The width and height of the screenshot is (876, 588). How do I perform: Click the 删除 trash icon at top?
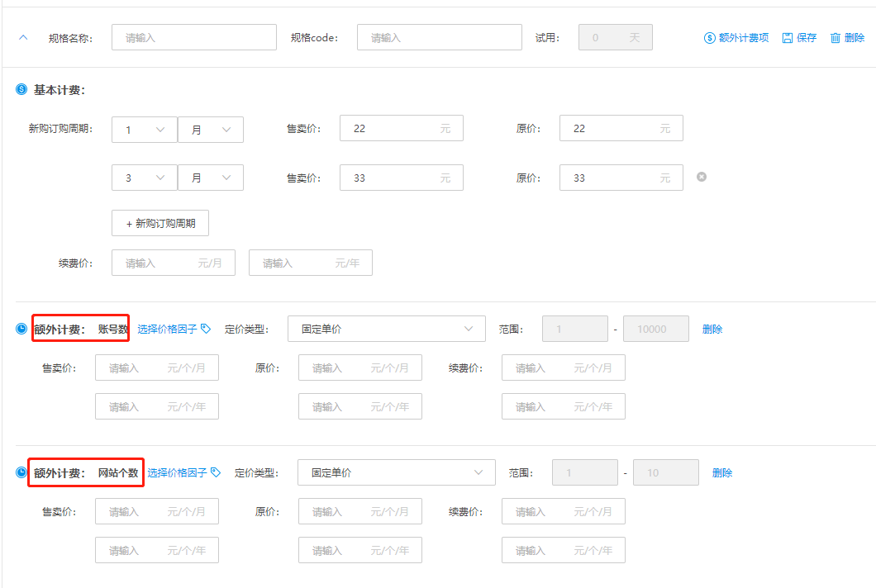[x=836, y=38]
